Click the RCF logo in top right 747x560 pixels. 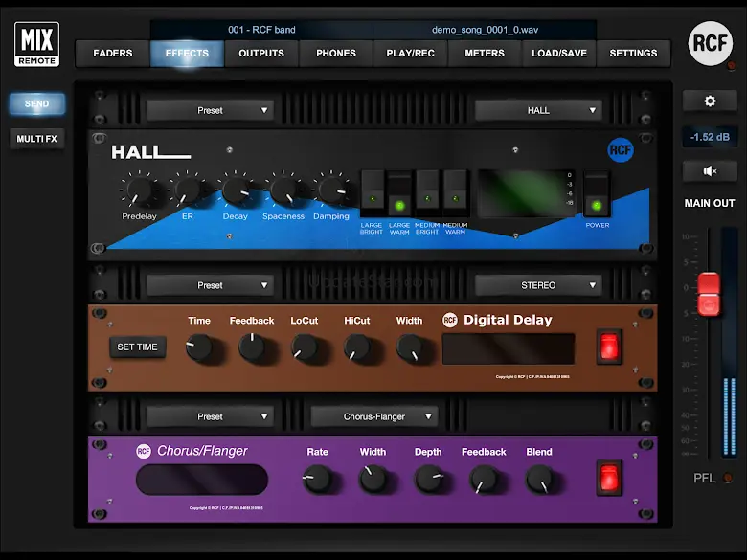point(710,44)
